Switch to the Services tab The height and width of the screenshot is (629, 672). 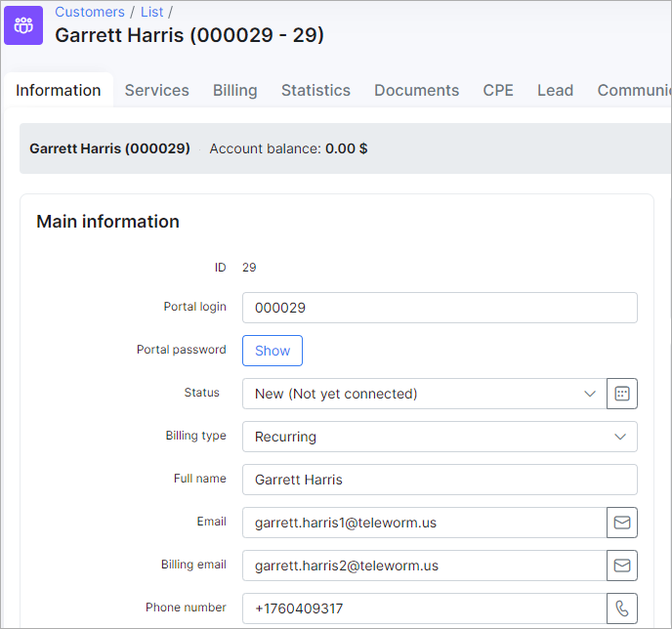pyautogui.click(x=156, y=90)
